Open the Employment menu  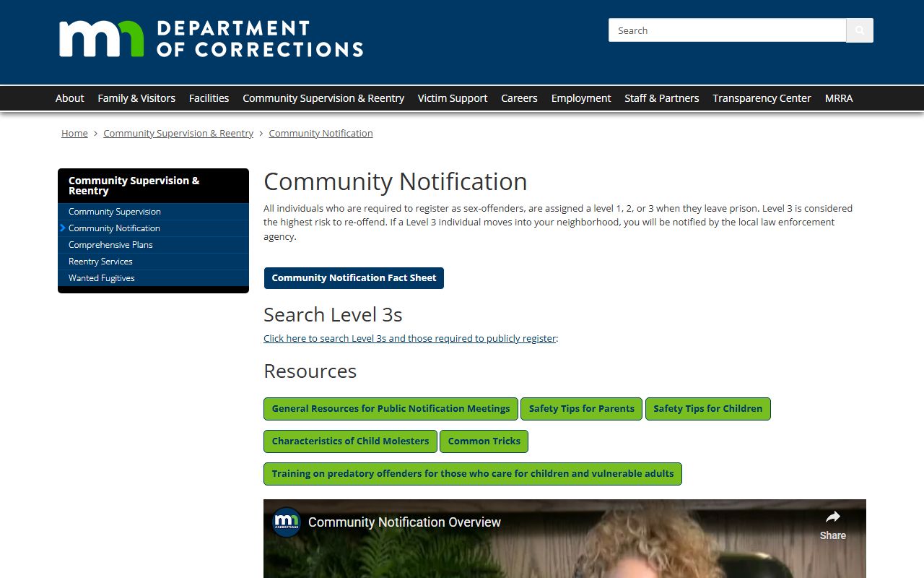581,98
